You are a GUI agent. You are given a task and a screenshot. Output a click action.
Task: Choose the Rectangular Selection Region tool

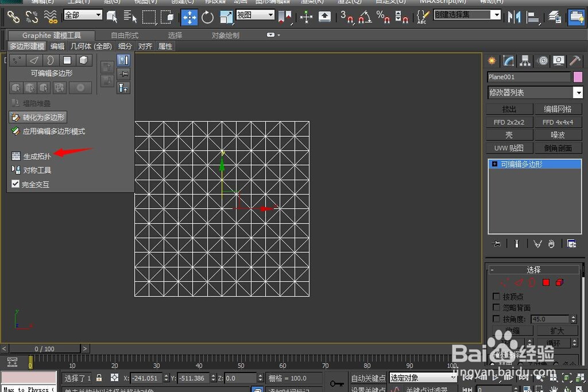click(149, 17)
